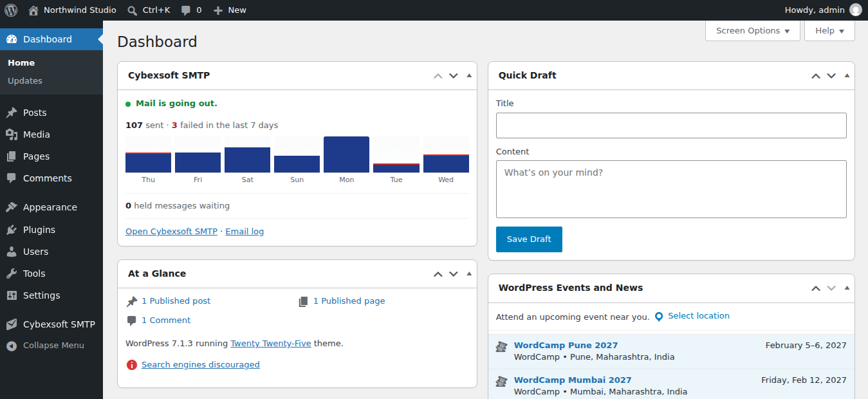Click the Plugins plug icon

tap(12, 230)
